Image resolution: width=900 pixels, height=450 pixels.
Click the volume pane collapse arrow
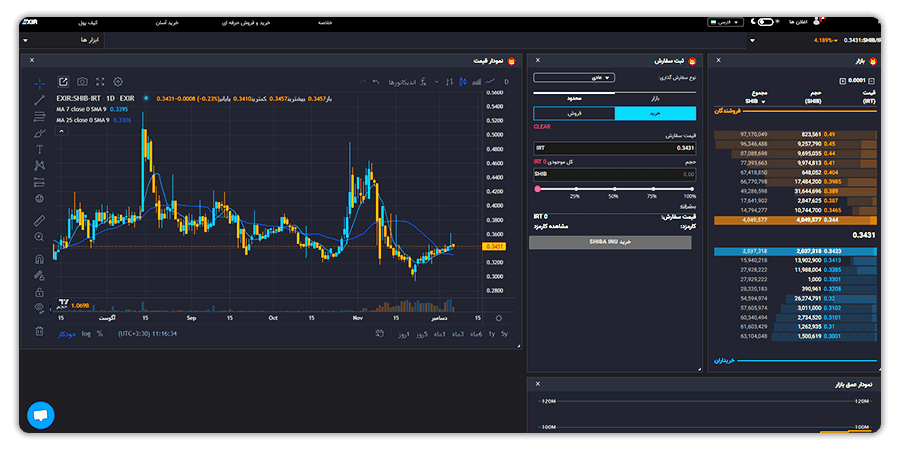click(51, 309)
